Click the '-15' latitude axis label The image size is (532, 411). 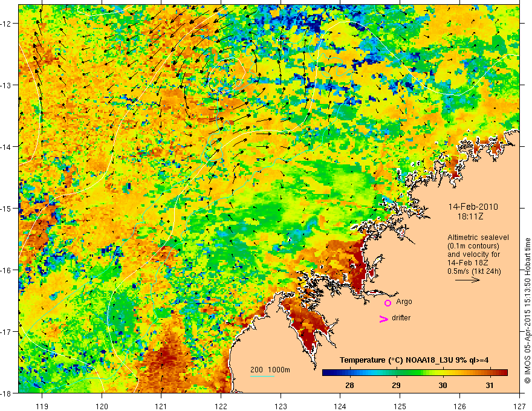click(x=6, y=208)
